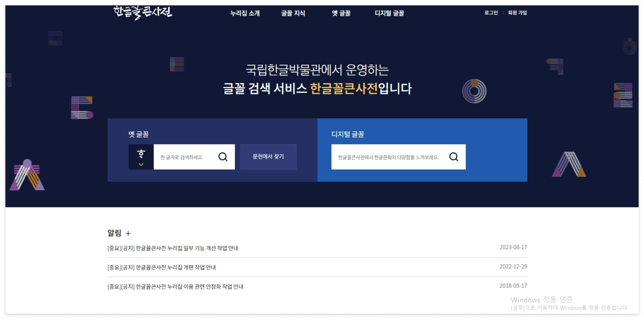
Task: Open the 누리집 소개 menu
Action: 245,13
